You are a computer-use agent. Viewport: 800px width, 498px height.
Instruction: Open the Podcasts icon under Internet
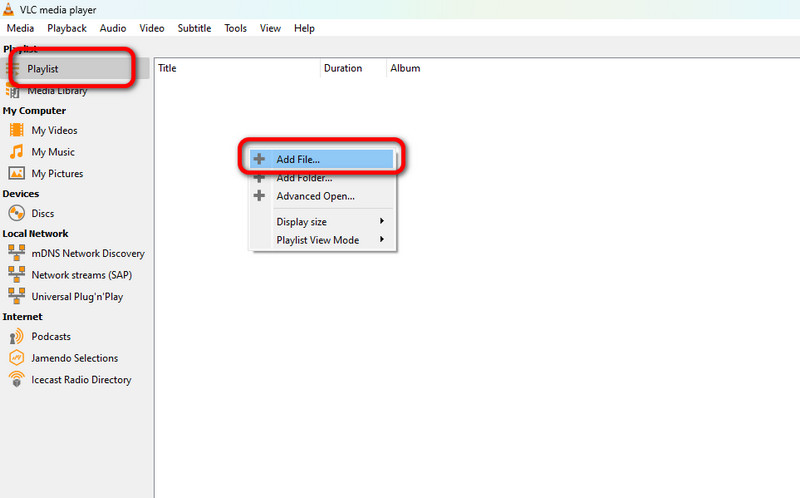click(16, 336)
